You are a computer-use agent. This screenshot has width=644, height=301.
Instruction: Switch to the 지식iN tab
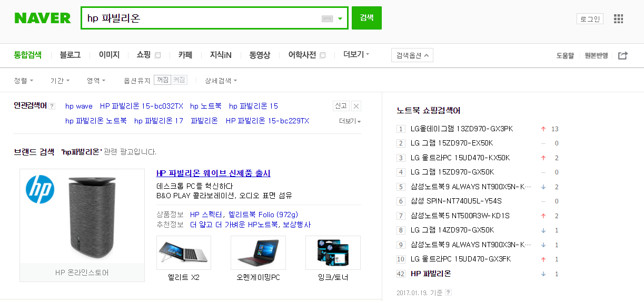221,55
